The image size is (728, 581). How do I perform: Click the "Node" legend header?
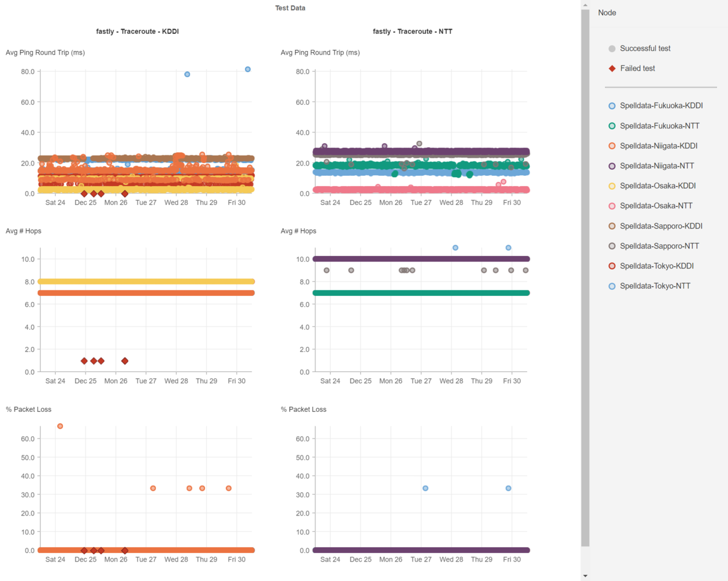point(607,13)
